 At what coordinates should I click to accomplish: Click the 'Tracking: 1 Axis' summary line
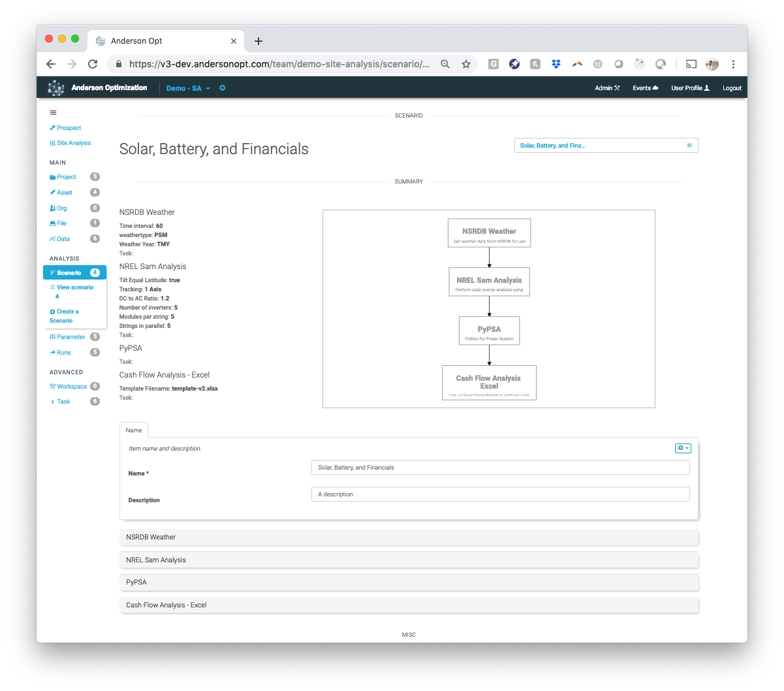(x=140, y=289)
